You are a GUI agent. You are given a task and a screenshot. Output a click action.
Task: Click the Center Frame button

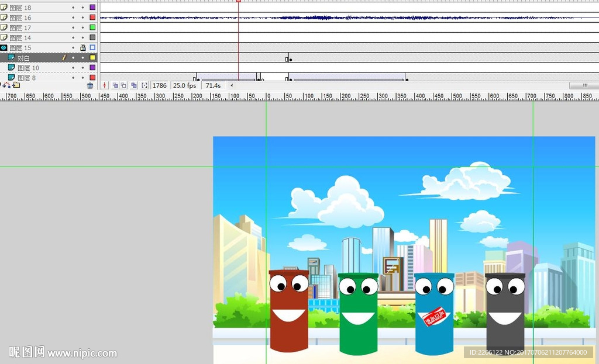[x=105, y=85]
